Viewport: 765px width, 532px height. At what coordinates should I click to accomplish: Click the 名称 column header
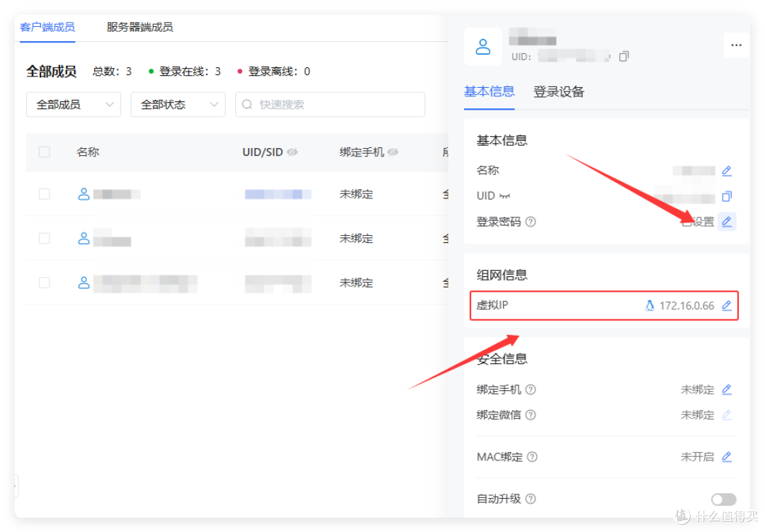click(x=88, y=152)
